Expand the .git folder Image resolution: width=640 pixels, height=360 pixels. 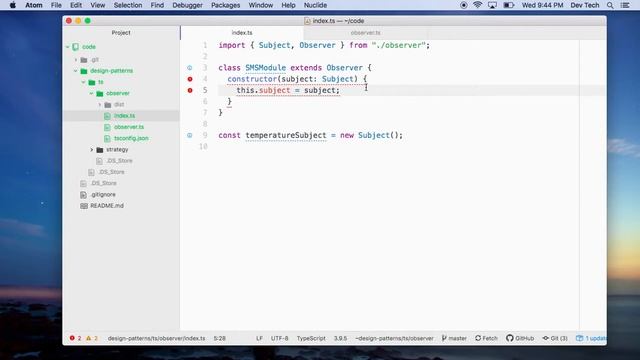[x=76, y=60]
